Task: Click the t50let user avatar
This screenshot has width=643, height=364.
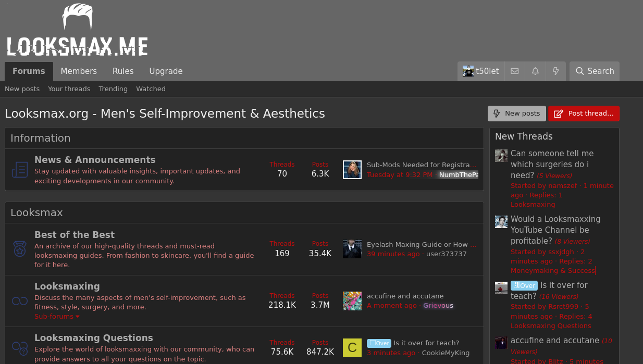Action: pos(468,71)
